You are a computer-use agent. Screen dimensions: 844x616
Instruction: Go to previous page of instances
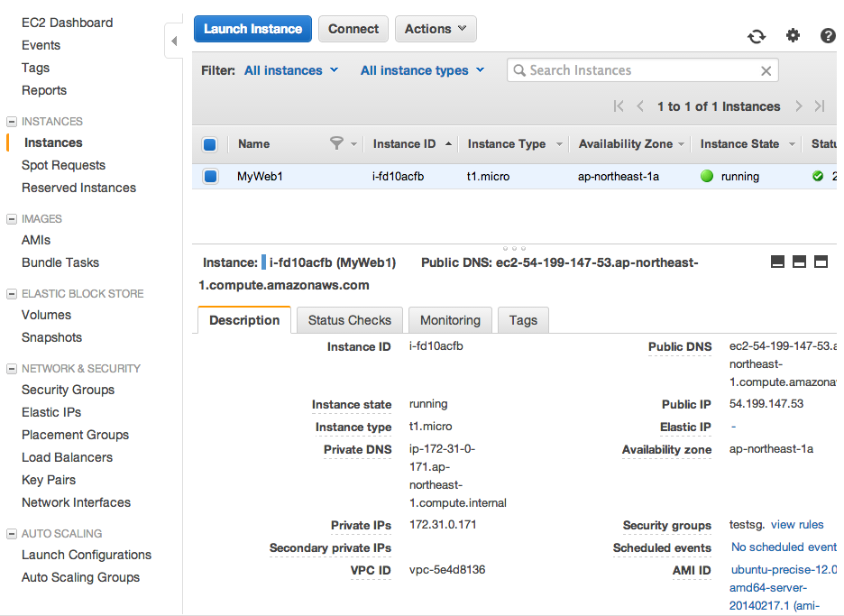pos(640,106)
